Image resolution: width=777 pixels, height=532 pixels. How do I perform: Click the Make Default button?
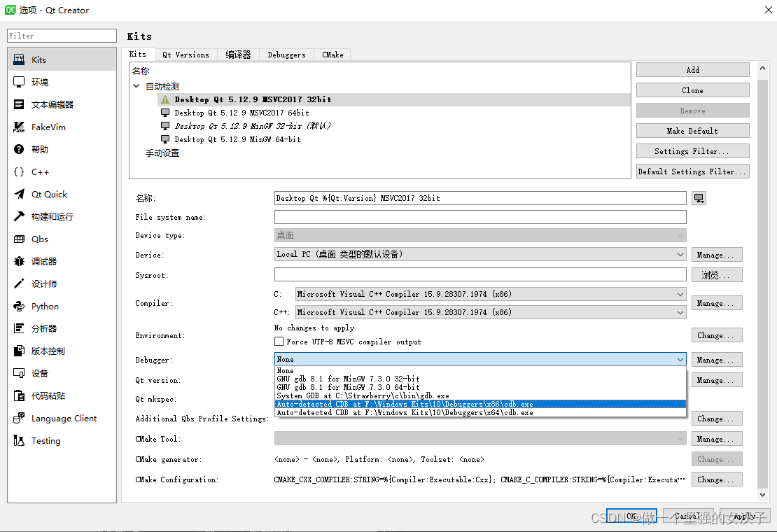[693, 131]
